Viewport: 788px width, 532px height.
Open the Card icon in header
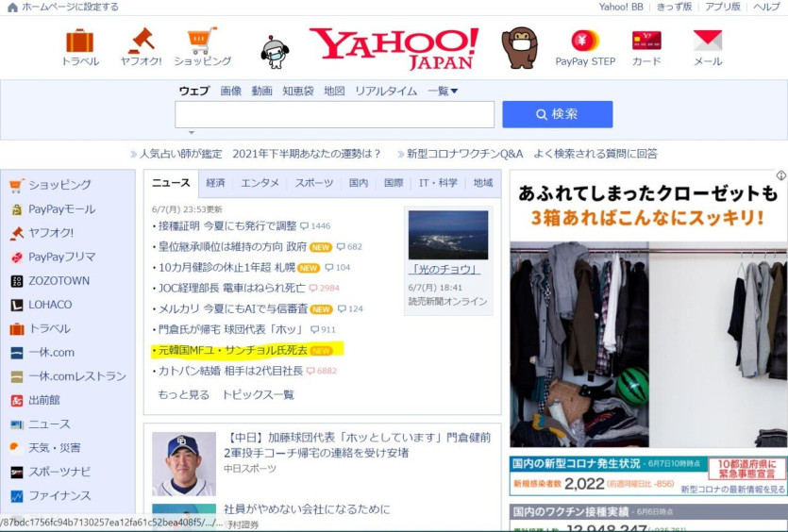click(x=646, y=41)
